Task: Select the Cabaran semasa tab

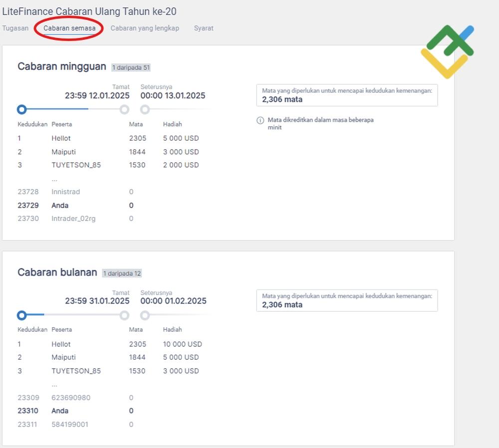Action: (x=69, y=28)
